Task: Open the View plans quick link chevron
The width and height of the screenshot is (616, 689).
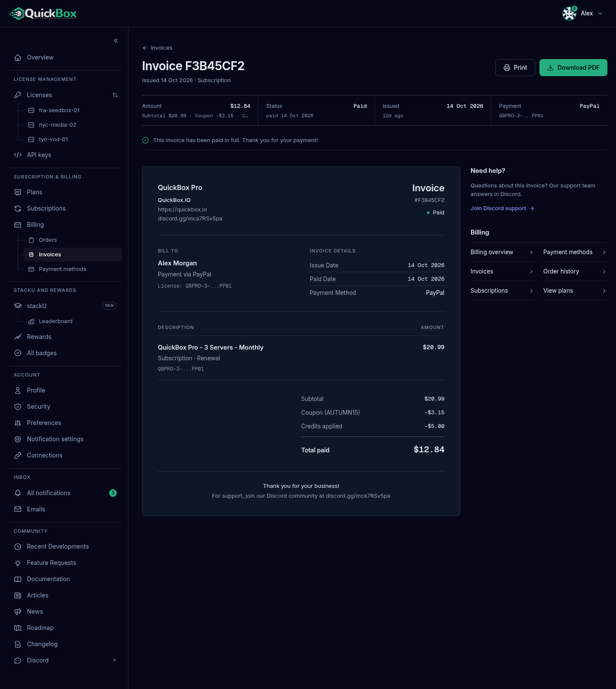Action: (x=604, y=291)
